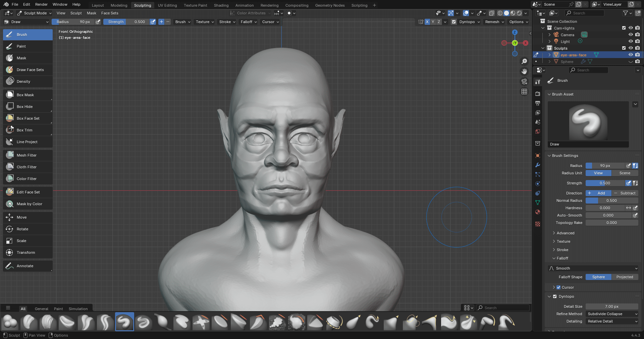Switch to the Texture Paint workspace tab
644x339 pixels.
pos(195,5)
